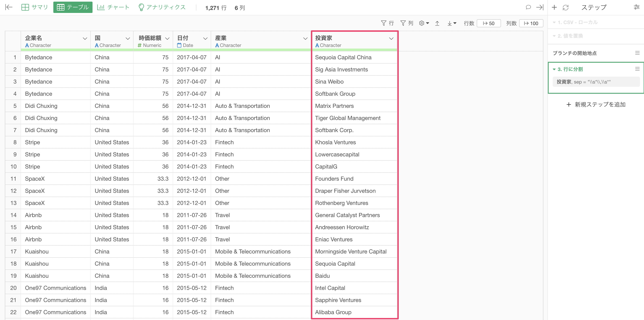Edit the 投資家, sep step expression

tap(596, 82)
